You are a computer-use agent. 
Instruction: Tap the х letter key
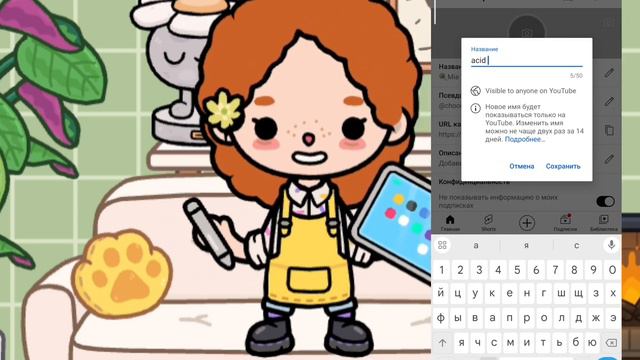click(613, 293)
